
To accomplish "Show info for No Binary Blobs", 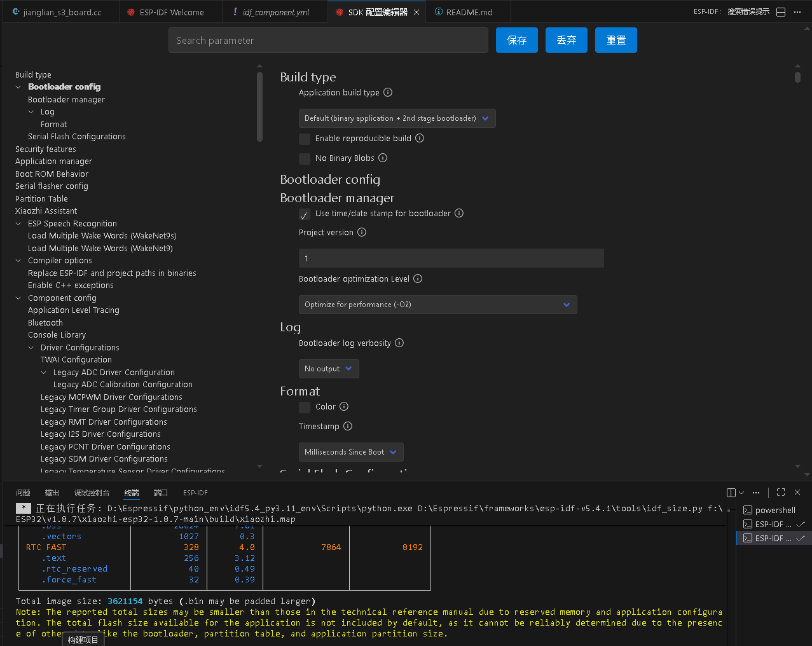I will [383, 158].
